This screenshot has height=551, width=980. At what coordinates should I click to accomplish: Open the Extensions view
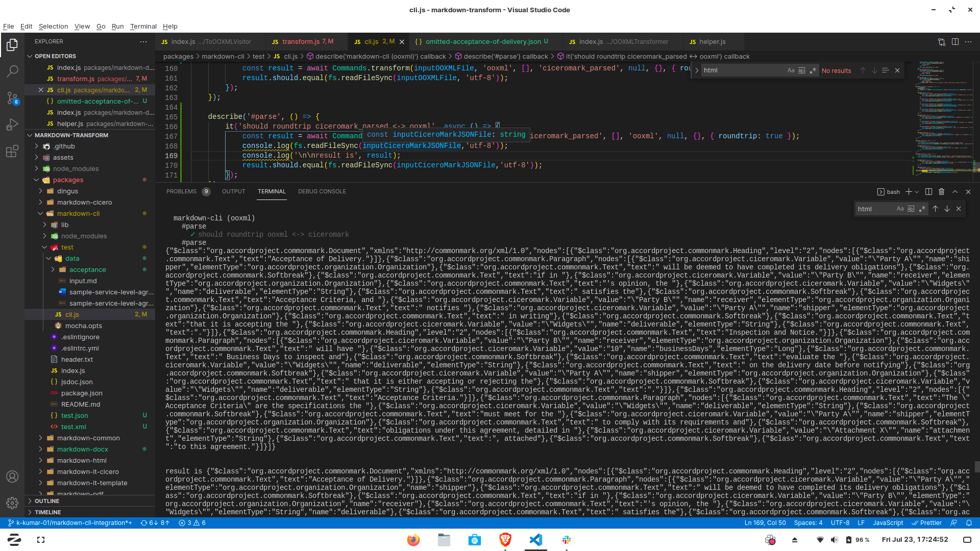coord(12,152)
